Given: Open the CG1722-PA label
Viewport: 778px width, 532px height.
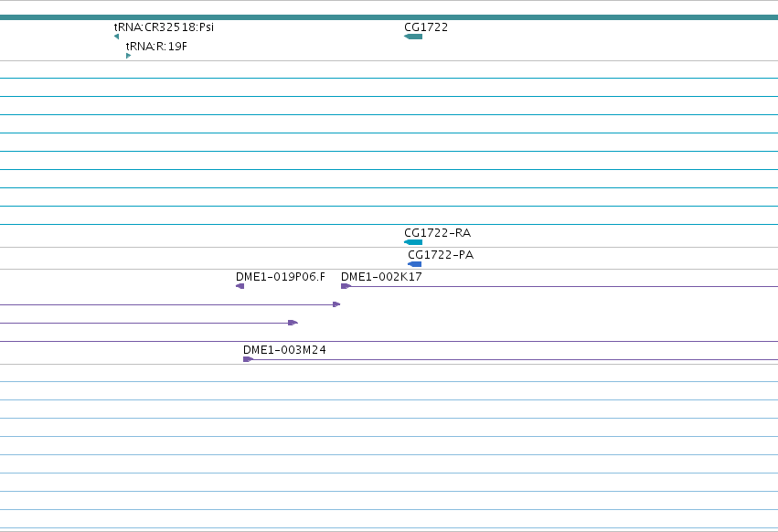Looking at the screenshot, I should point(441,255).
